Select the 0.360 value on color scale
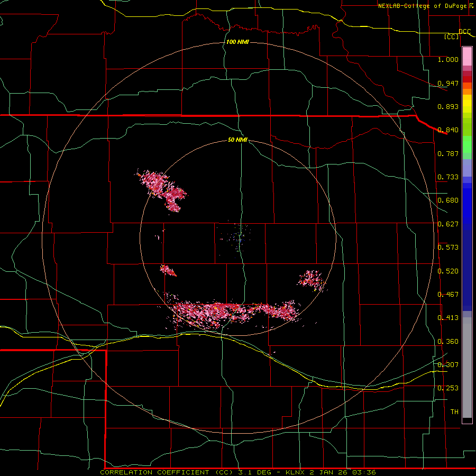The width and height of the screenshot is (476, 476). [x=448, y=342]
